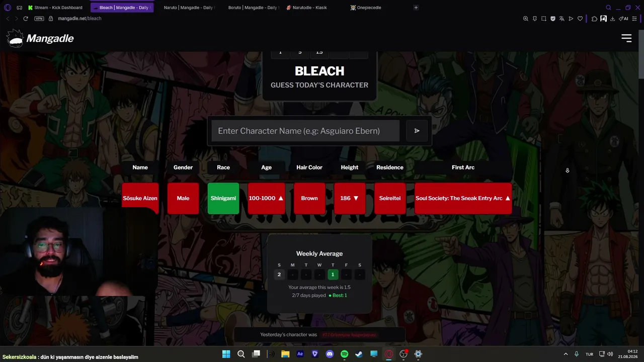Screen dimensions: 644x362
Task: Open the zoom magnifier icon in the browser toolbar
Action: pyautogui.click(x=526, y=19)
